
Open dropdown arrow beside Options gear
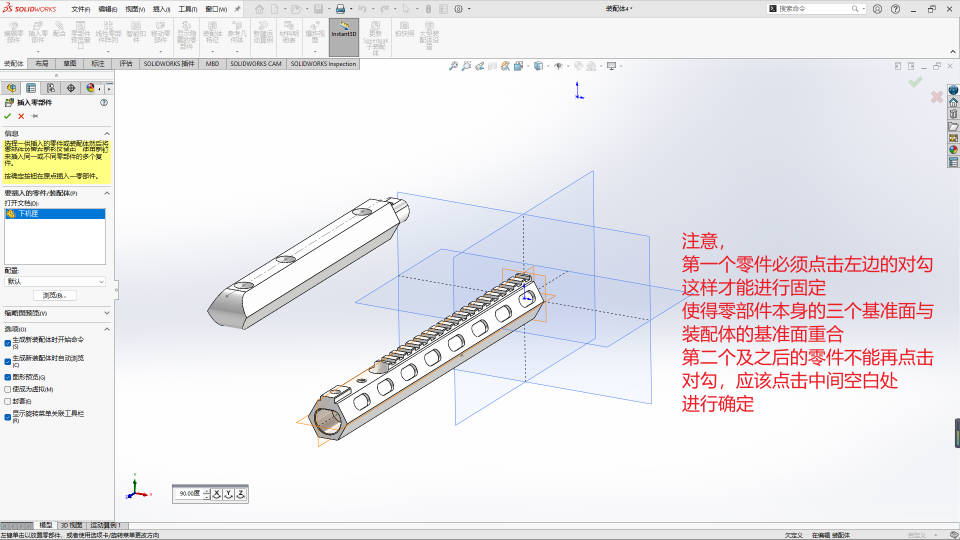[469, 9]
